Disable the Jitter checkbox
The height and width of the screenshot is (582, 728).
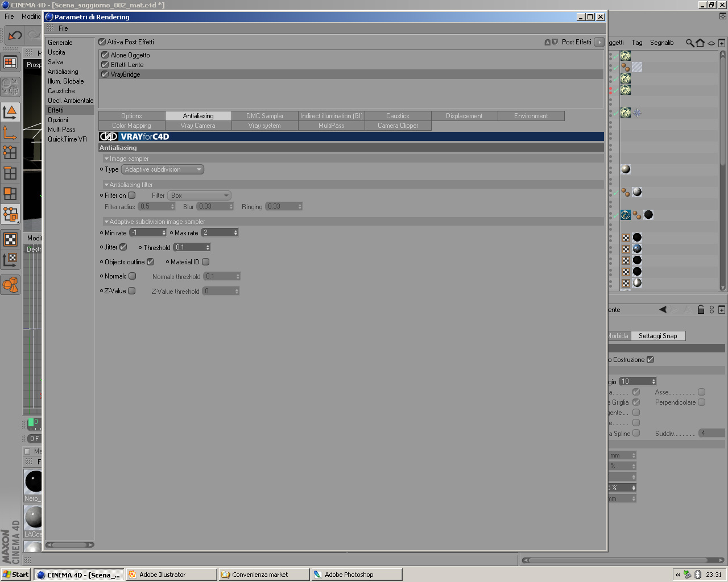(x=123, y=247)
